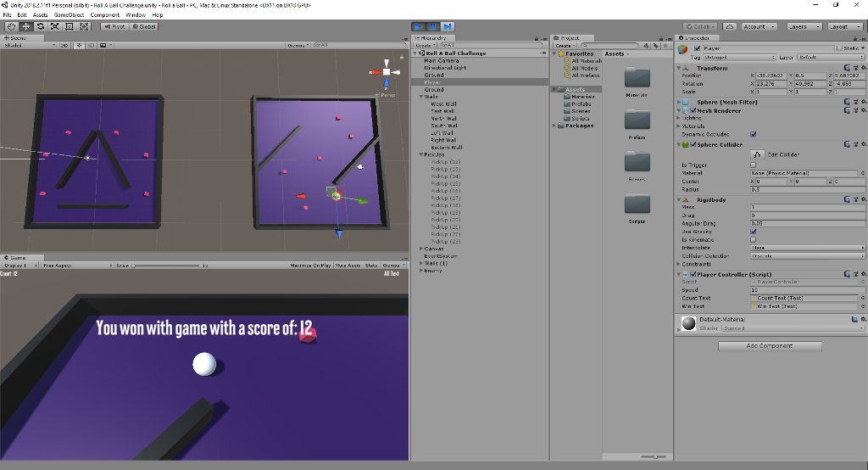
Task: Open the Interpolate dropdown
Action: (808, 248)
